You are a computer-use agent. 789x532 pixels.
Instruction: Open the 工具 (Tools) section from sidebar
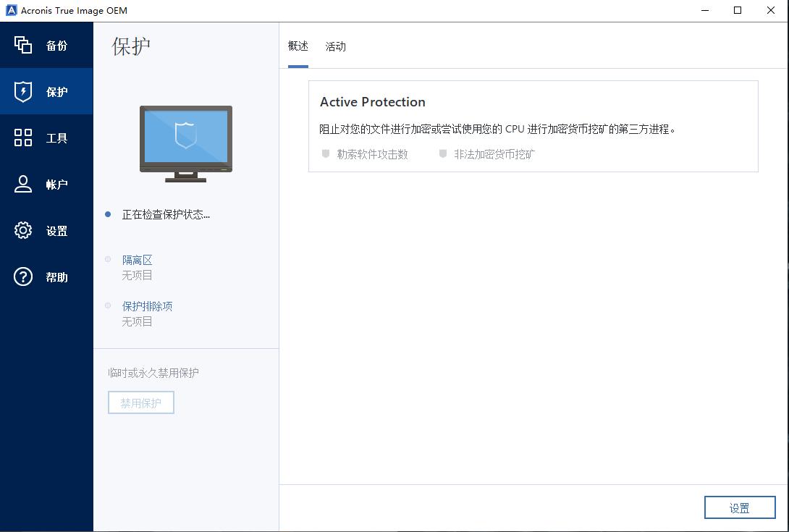point(46,138)
